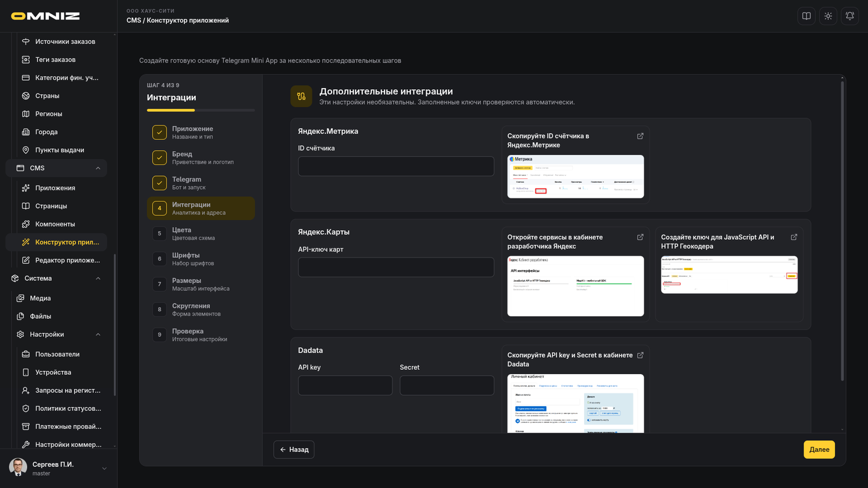This screenshot has height=488, width=868.
Task: Click the Файлы icon in sidebar
Action: click(20, 316)
